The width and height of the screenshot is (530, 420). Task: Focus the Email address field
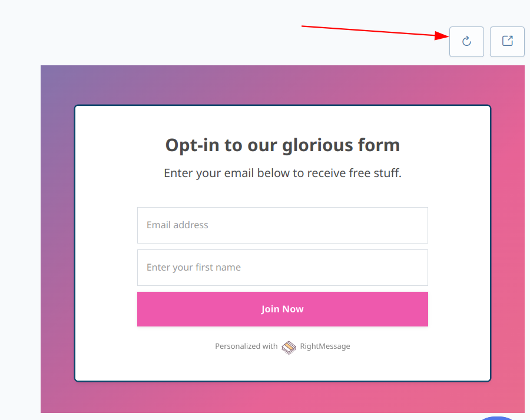(x=282, y=225)
